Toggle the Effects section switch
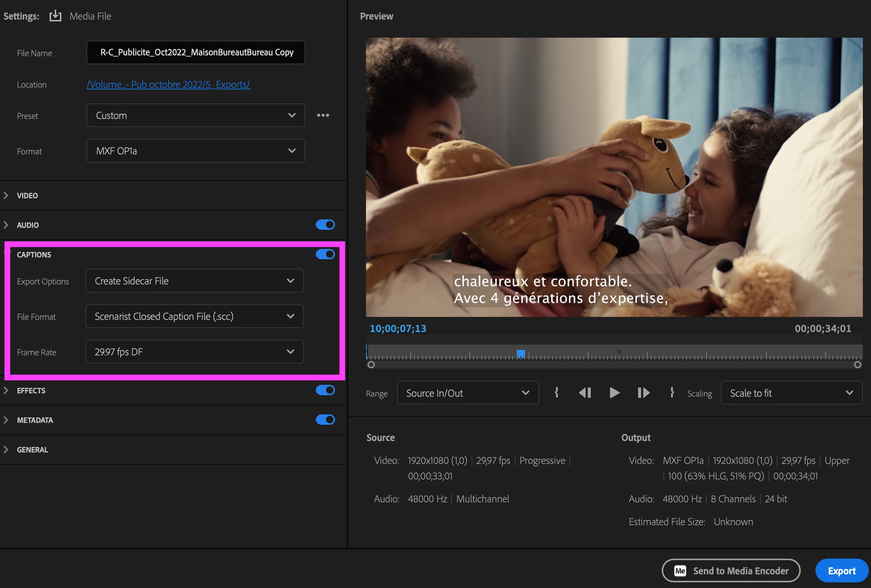The image size is (871, 588). tap(325, 390)
